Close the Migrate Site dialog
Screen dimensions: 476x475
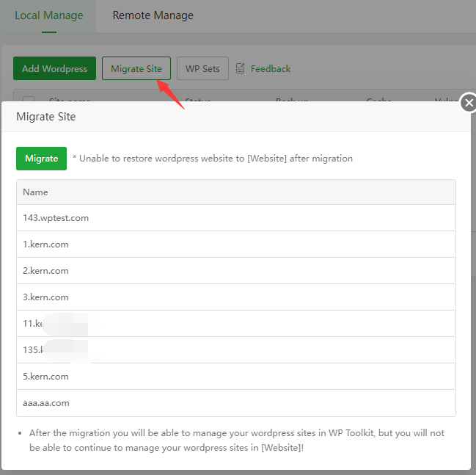[469, 104]
